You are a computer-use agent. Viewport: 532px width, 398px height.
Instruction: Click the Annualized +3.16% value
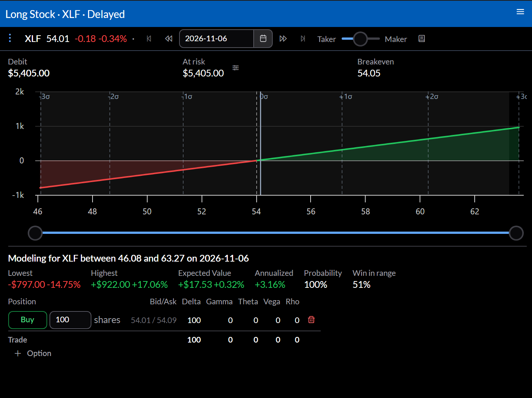[x=270, y=284]
